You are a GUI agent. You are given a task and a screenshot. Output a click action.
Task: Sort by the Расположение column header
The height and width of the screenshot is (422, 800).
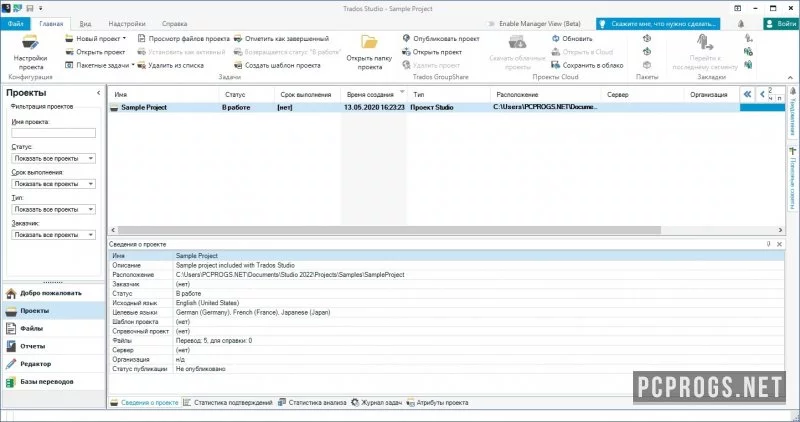pyautogui.click(x=546, y=94)
